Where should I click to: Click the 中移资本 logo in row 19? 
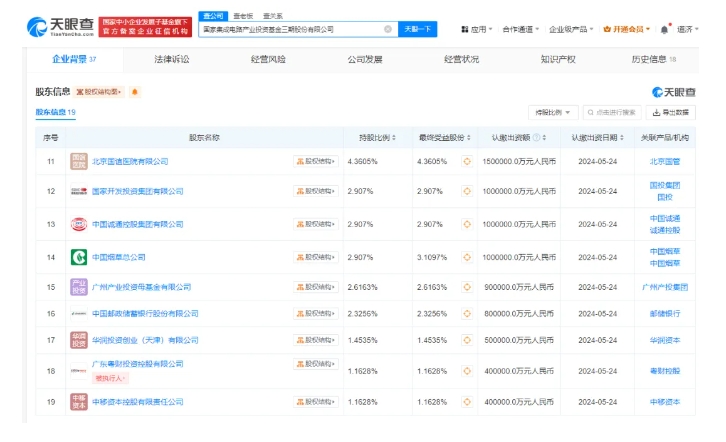pyautogui.click(x=79, y=402)
